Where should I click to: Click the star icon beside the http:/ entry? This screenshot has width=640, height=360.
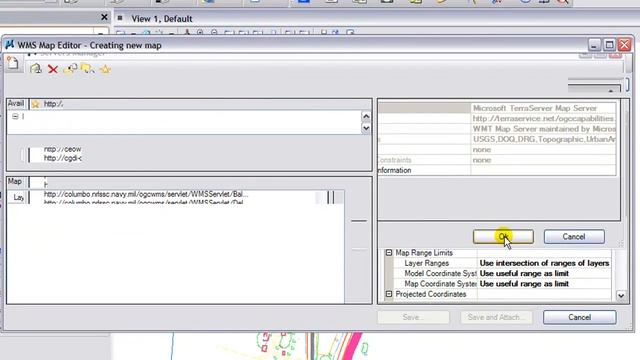point(36,104)
